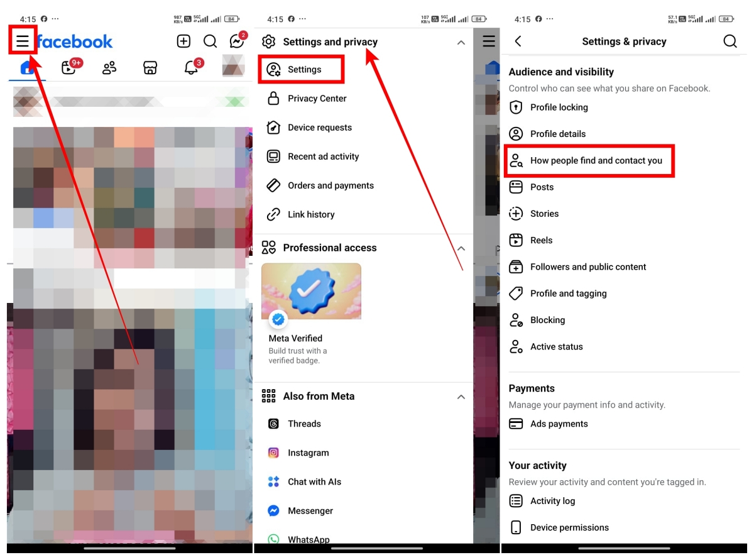This screenshot has width=754, height=560.
Task: Open Messenger chats icon with badge
Action: 238,41
